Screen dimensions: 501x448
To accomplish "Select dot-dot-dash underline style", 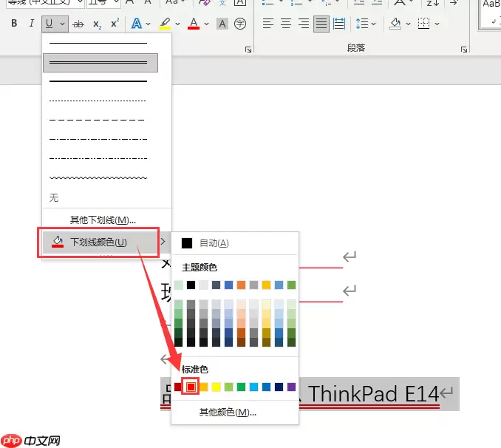I will point(100,158).
